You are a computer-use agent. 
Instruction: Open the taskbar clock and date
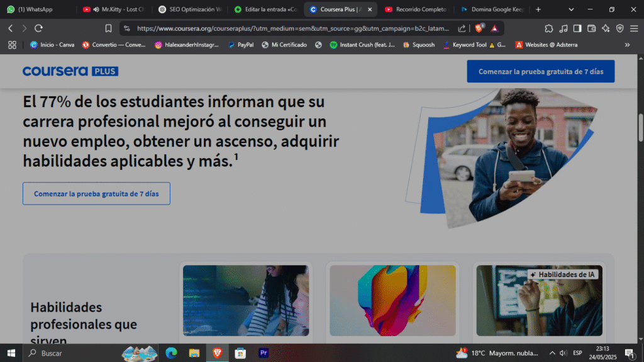602,353
